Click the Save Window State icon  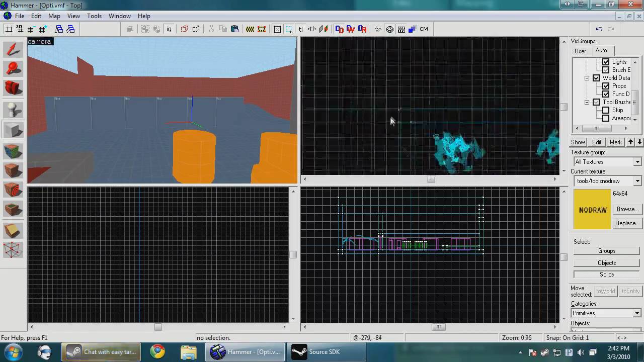pyautogui.click(x=70, y=29)
